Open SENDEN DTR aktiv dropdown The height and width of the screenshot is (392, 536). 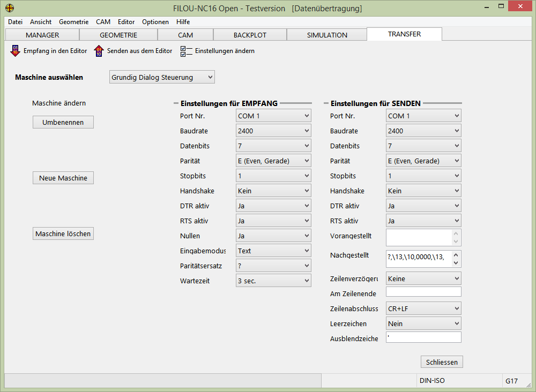click(x=423, y=206)
